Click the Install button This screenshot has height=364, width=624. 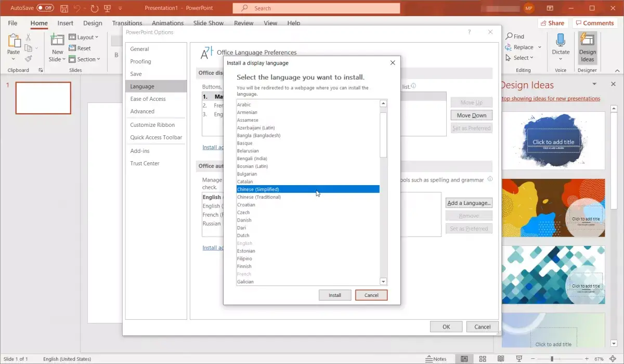pyautogui.click(x=335, y=295)
